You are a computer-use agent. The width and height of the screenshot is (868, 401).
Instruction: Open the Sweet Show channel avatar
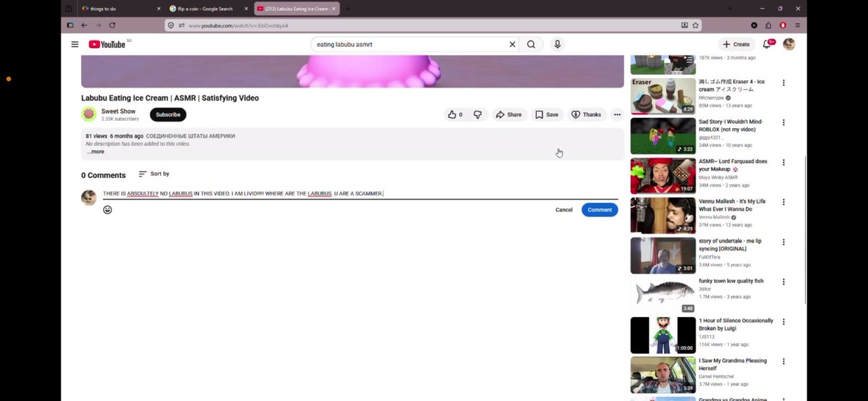[89, 114]
